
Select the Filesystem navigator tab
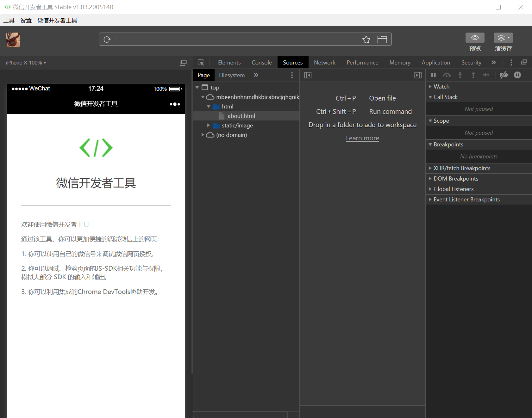click(x=232, y=75)
